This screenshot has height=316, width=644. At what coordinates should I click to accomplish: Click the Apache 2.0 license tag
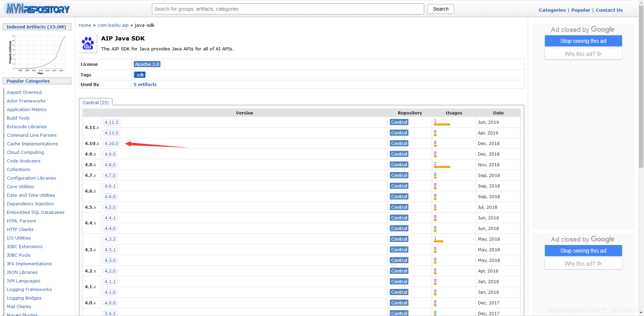[x=147, y=64]
